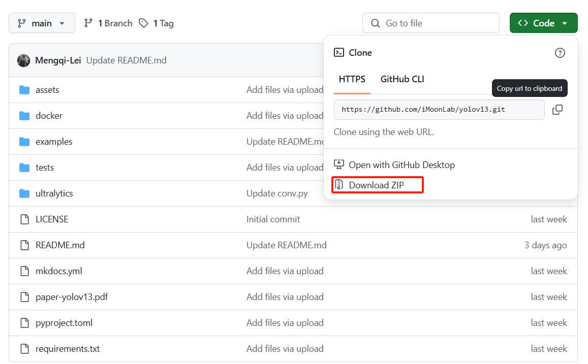This screenshot has height=364, width=588.
Task: Click the mkdocs.yml file icon
Action: pos(25,271)
